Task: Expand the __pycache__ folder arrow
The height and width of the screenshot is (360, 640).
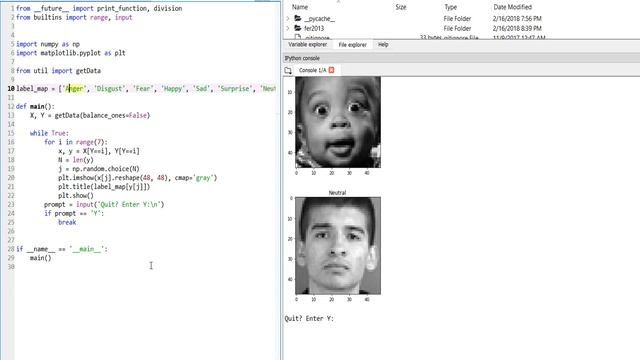Action: click(288, 18)
